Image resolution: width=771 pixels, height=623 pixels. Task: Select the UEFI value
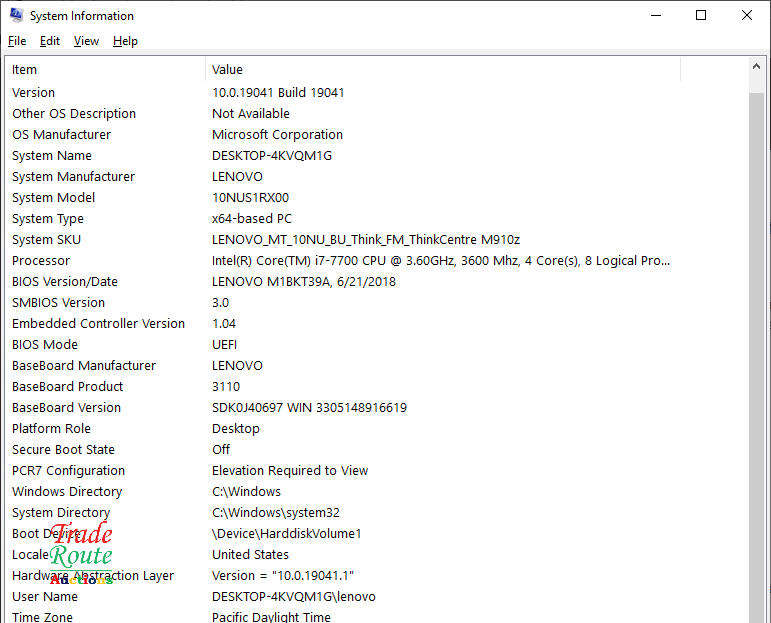pos(224,345)
